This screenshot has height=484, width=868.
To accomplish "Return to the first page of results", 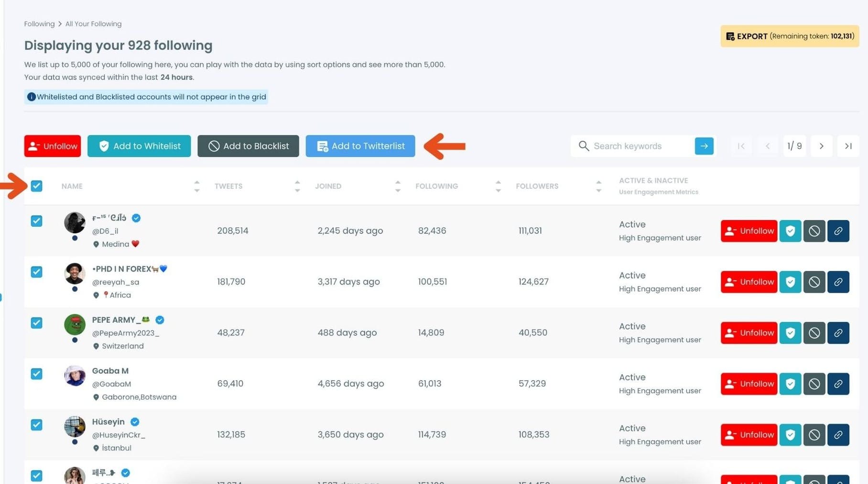I will pos(740,146).
